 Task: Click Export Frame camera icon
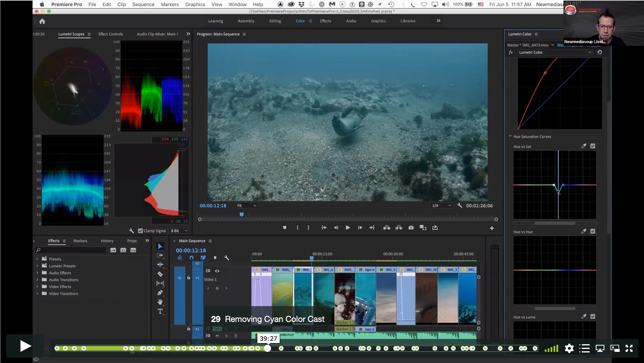[x=411, y=228]
